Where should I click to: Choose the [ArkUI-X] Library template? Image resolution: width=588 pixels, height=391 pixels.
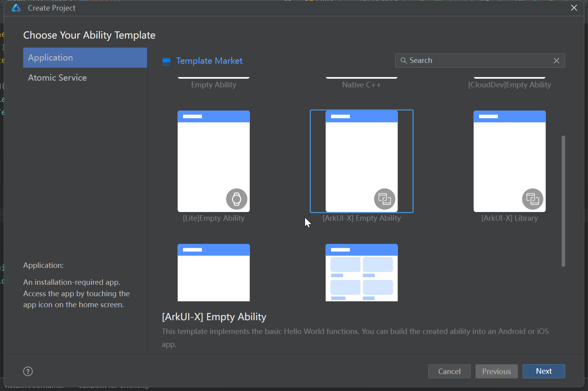(x=510, y=161)
